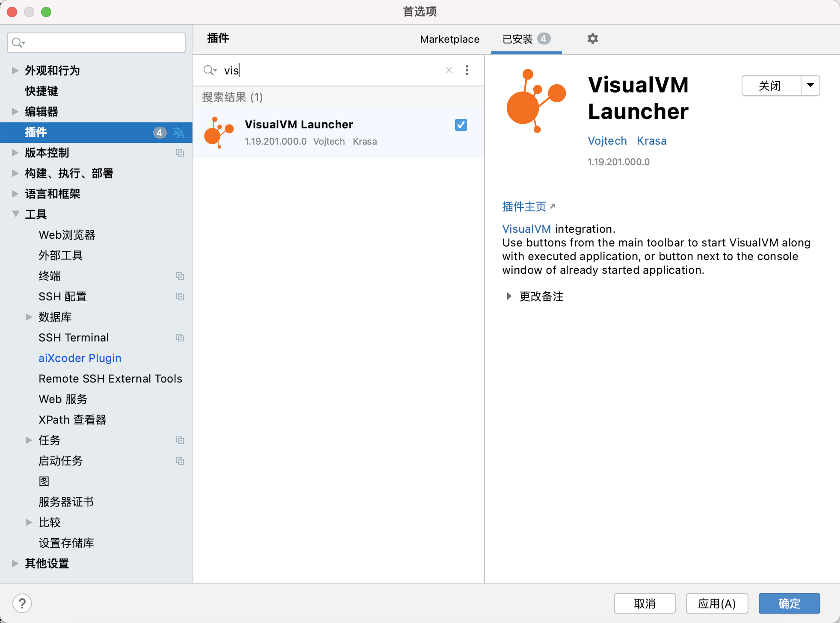Click the 4 badge on 插件 row
This screenshot has height=623, width=840.
(160, 133)
